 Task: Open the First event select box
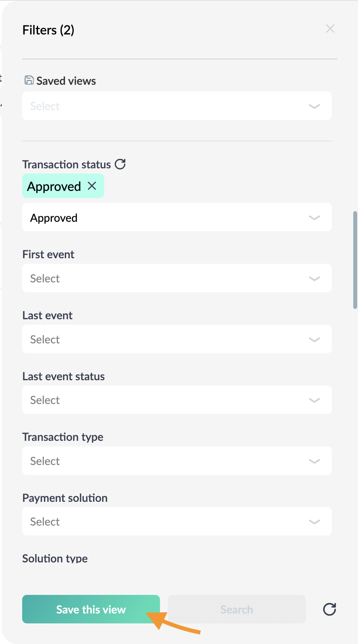click(177, 278)
